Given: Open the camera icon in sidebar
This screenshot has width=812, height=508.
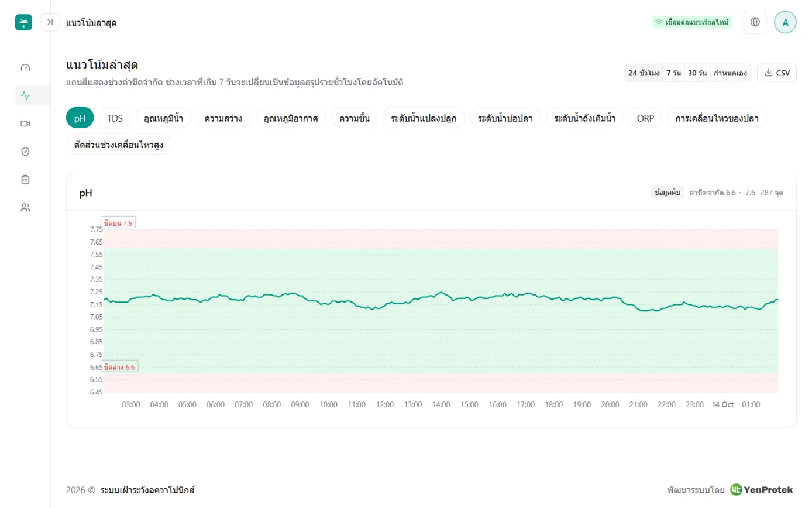Looking at the screenshot, I should coord(25,123).
